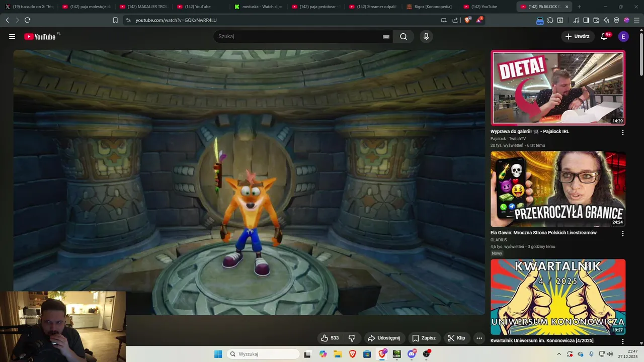Open the Brave playlist music note icon

click(576, 20)
